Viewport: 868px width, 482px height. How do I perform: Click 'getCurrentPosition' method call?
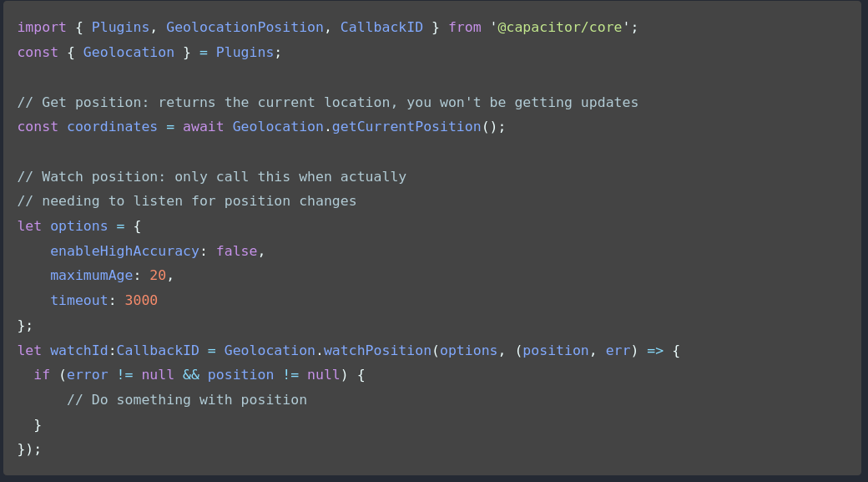[x=406, y=127]
